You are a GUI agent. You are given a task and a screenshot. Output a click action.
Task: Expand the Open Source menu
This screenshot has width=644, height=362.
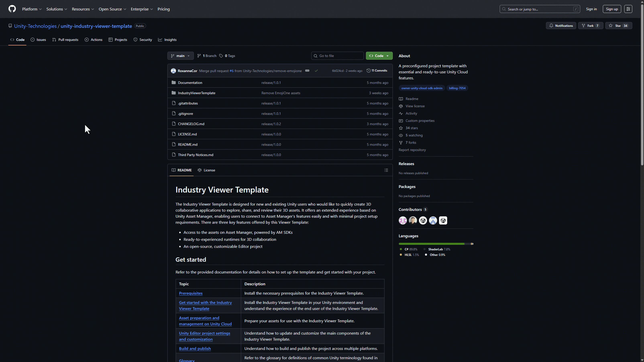pos(112,9)
